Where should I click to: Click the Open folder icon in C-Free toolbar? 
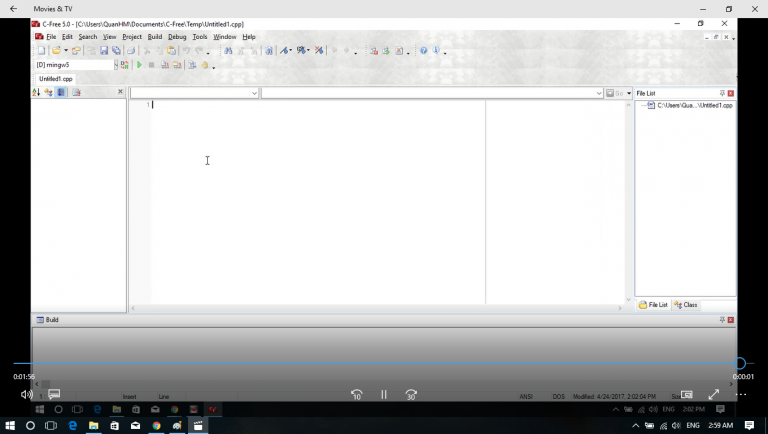tap(56, 50)
